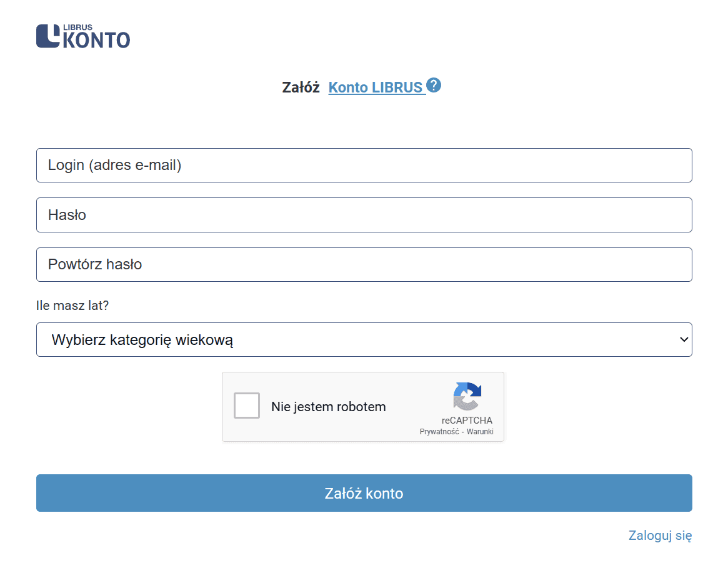The image size is (728, 563).
Task: Click the "Nie jestem robotem" label text
Action: [328, 407]
